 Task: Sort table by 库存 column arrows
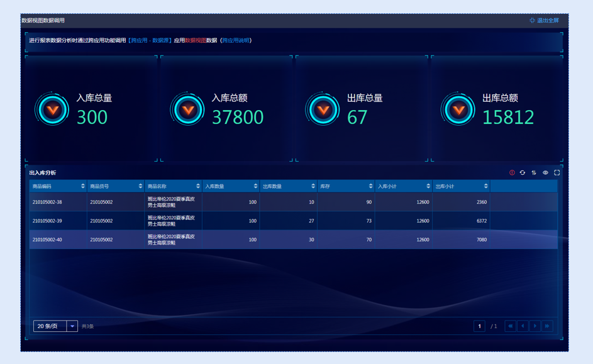click(x=370, y=186)
